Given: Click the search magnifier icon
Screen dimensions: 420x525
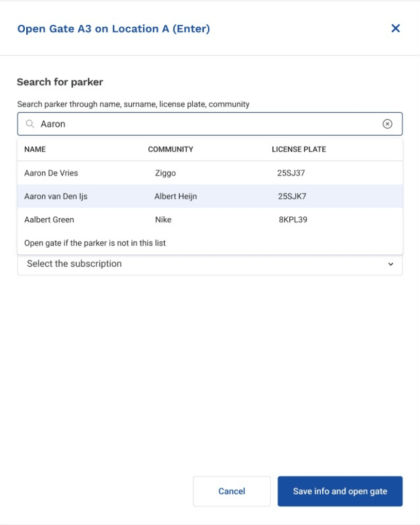Looking at the screenshot, I should coord(29,124).
